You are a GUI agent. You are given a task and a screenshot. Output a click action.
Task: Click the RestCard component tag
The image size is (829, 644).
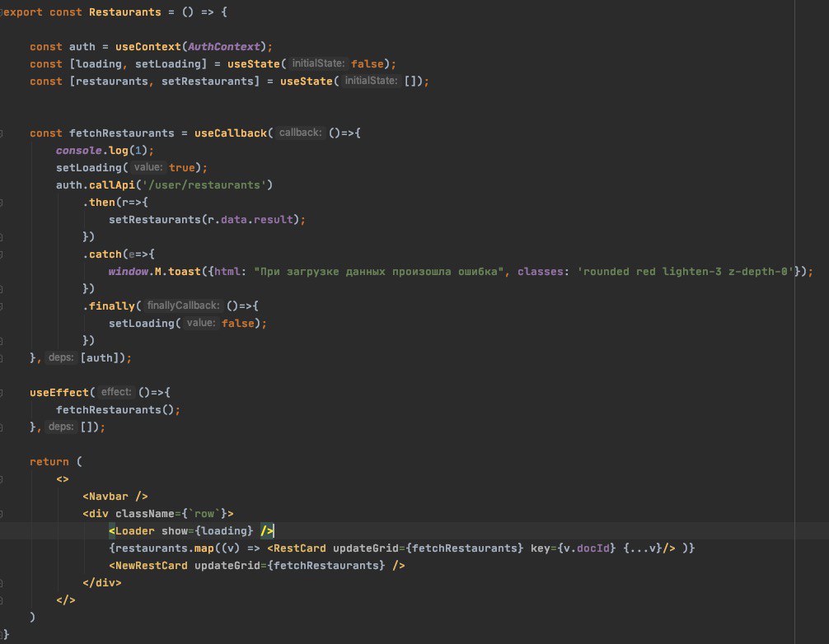coord(297,548)
